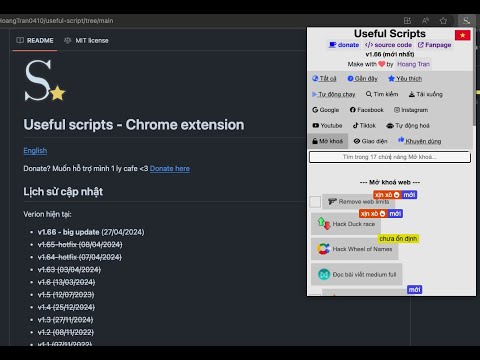Click the Useful Scripts extension icon in toolbar
Image resolution: width=480 pixels, height=360 pixels.
coord(466,21)
